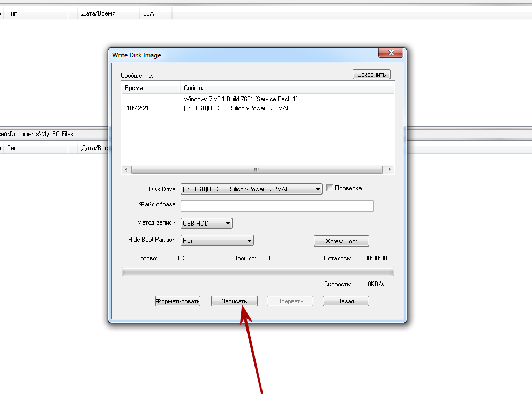This screenshot has width=532, height=402.
Task: Click the Файл образа input field
Action: [277, 206]
